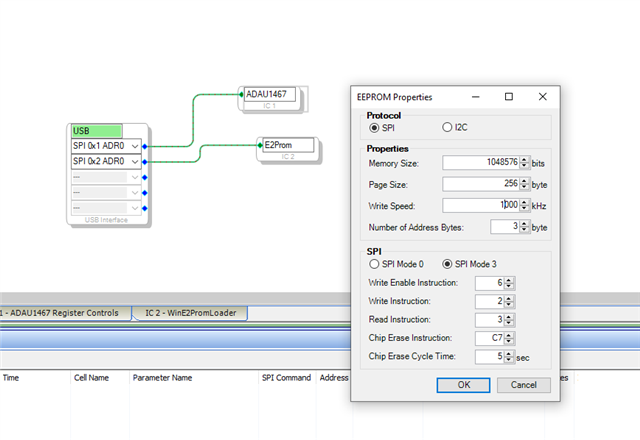Adjust Page Size spinner arrows

click(524, 184)
